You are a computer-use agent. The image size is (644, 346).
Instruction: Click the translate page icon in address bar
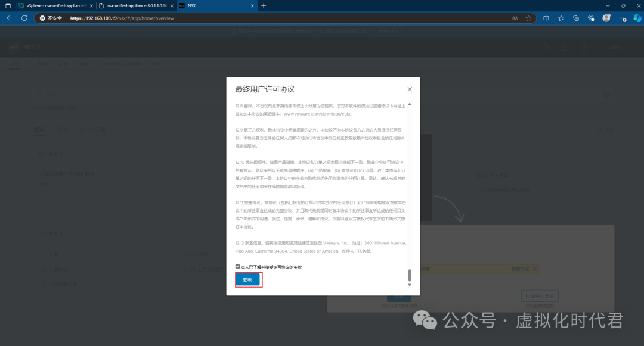click(515, 18)
